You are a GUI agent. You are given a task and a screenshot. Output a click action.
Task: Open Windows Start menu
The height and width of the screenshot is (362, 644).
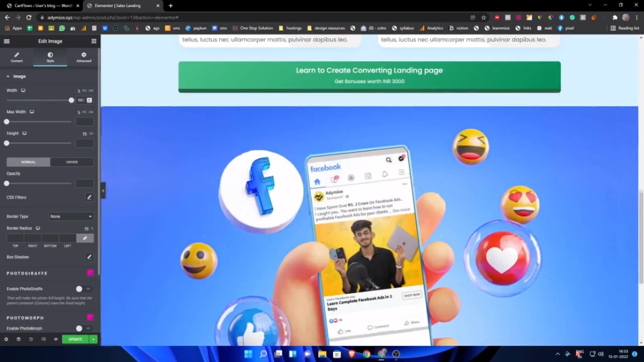[x=248, y=354]
